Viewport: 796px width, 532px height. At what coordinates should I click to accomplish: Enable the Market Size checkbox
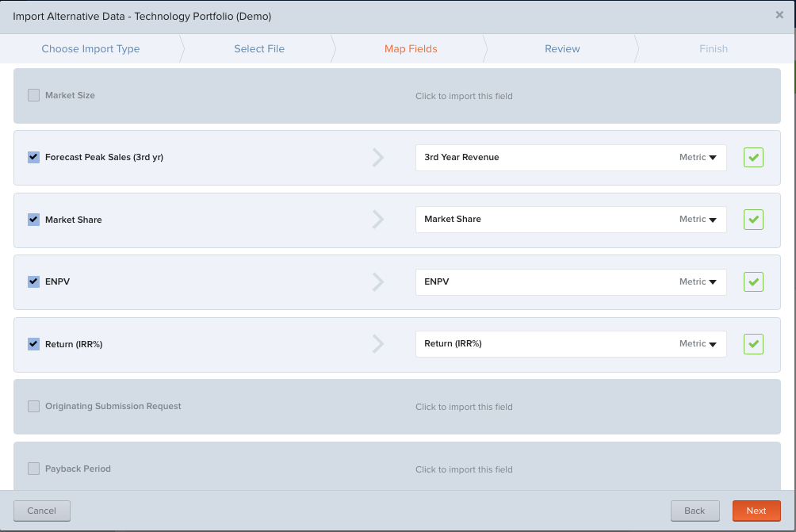[x=33, y=95]
